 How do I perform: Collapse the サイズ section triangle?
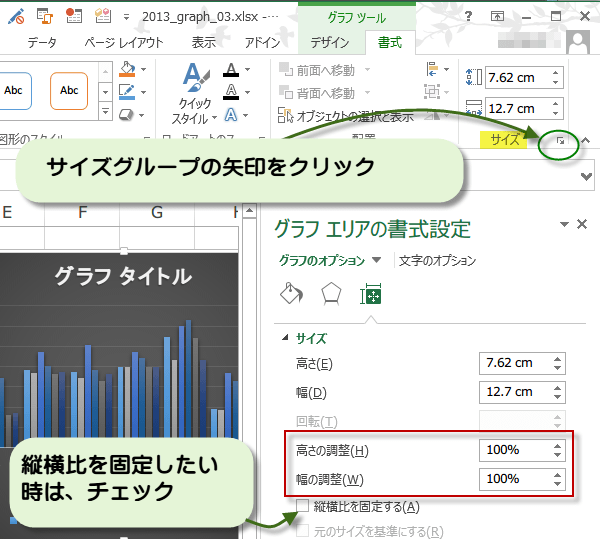286,338
